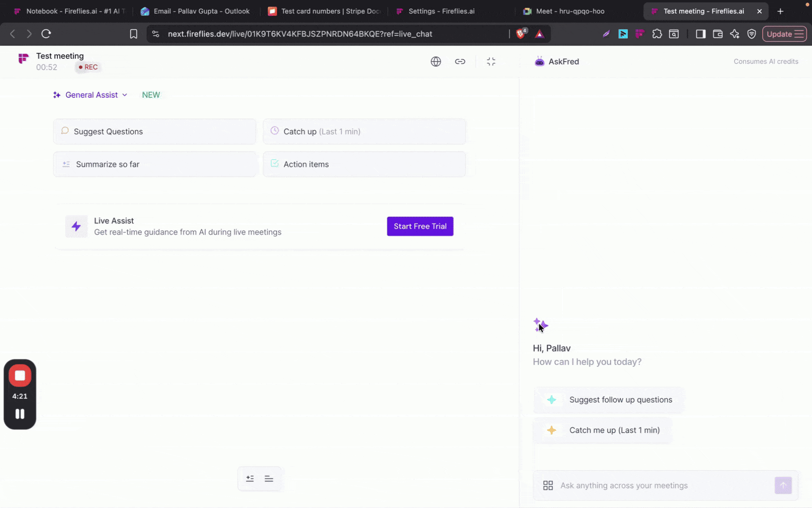Click the Live Assist heading text
This screenshot has width=812, height=508.
(x=114, y=221)
